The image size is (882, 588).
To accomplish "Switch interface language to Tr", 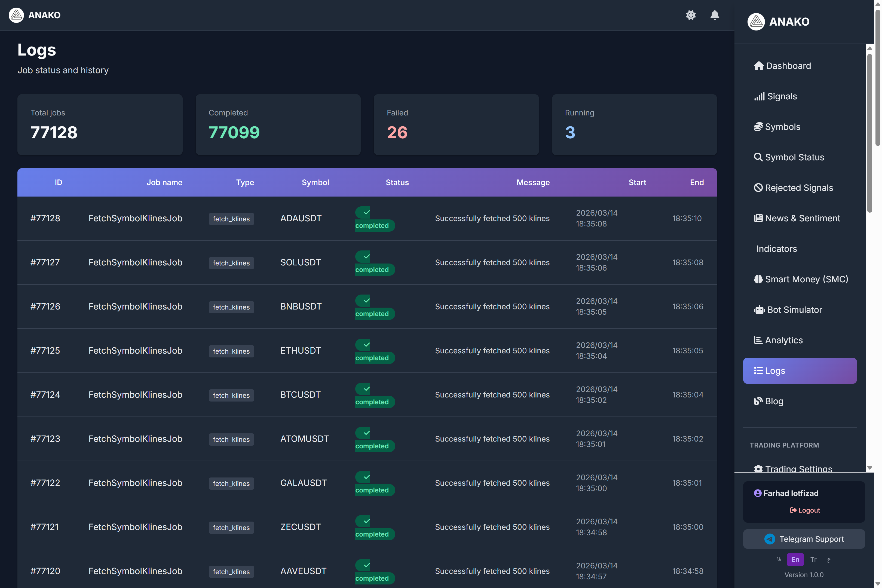I will click(813, 559).
